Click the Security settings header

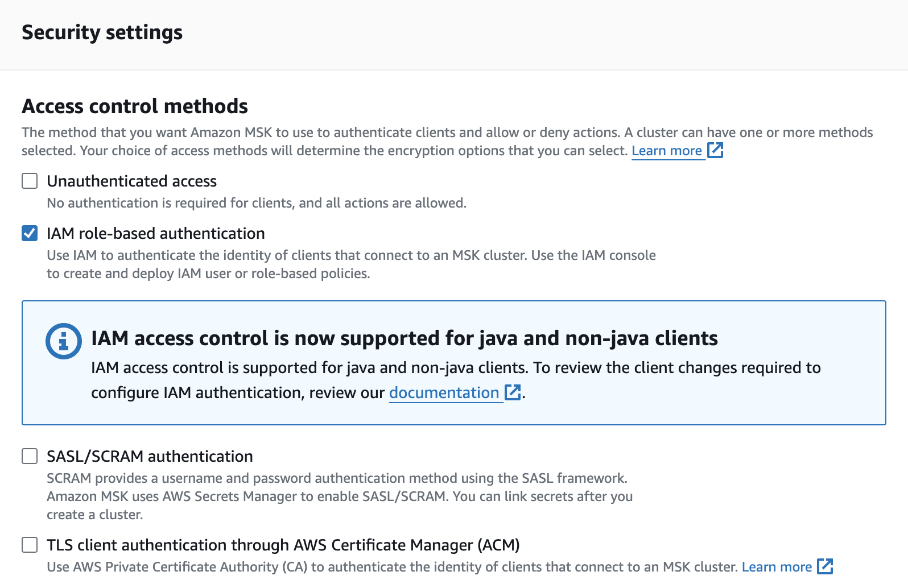pyautogui.click(x=102, y=32)
